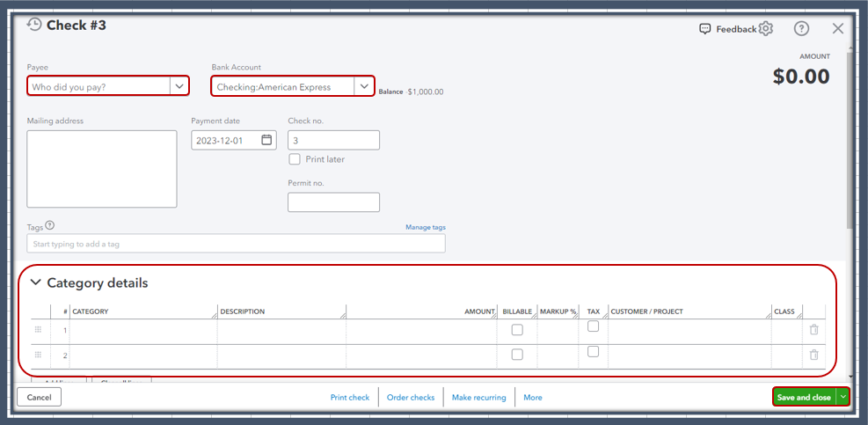Click the Checking:American Express account field
This screenshot has width=868, height=425.
pos(283,86)
